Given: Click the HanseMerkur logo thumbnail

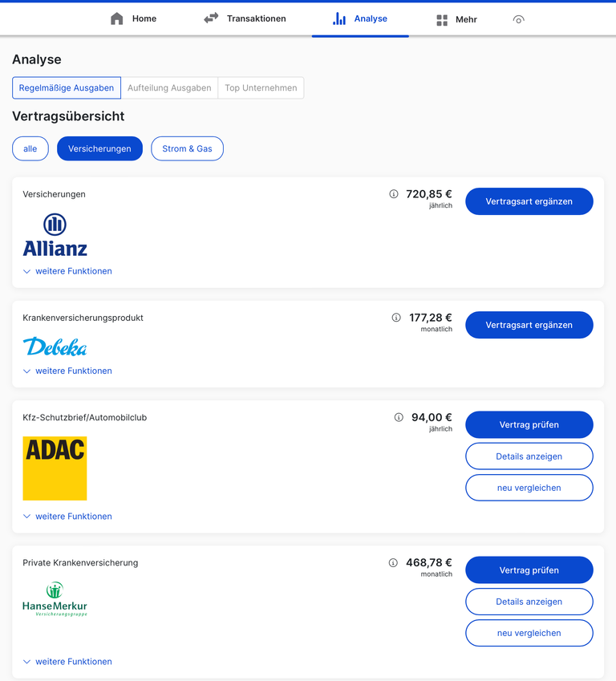Looking at the screenshot, I should point(55,598).
